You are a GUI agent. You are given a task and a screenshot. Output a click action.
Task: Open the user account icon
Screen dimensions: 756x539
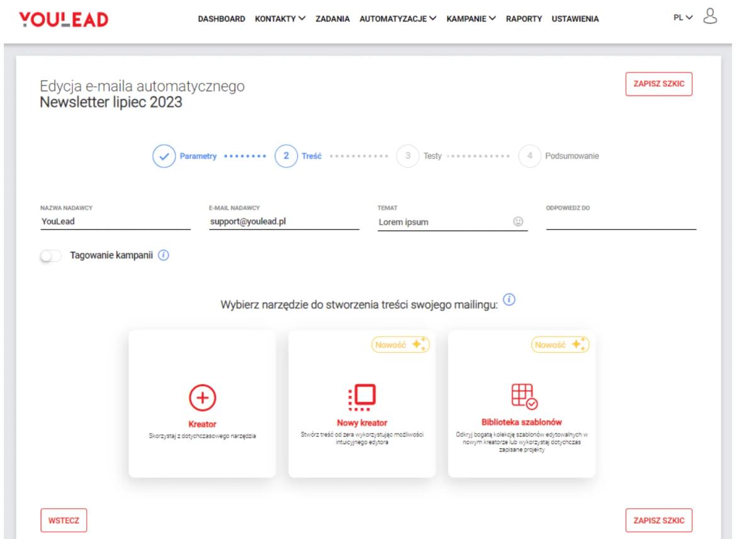[x=711, y=17]
